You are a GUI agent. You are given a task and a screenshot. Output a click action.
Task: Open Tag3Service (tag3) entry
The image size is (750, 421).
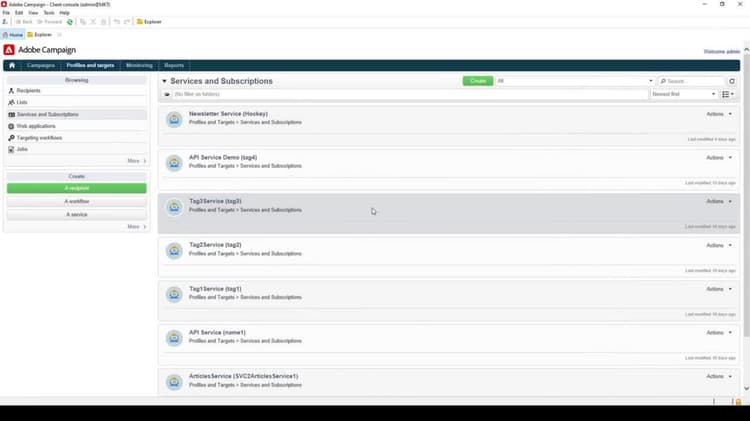pyautogui.click(x=215, y=201)
